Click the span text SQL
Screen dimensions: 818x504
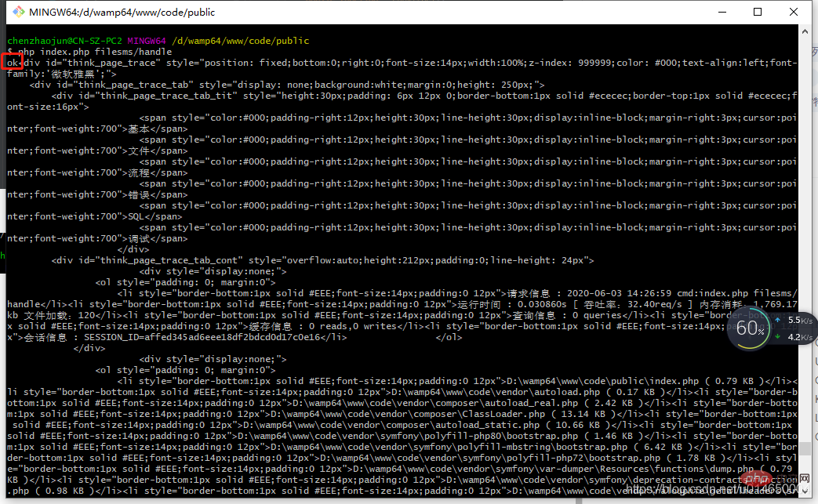coord(136,216)
